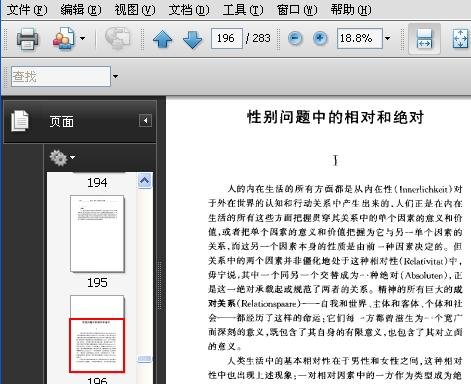
Task: Expand the collaboration icon dropdown arrow
Action: click(x=82, y=38)
